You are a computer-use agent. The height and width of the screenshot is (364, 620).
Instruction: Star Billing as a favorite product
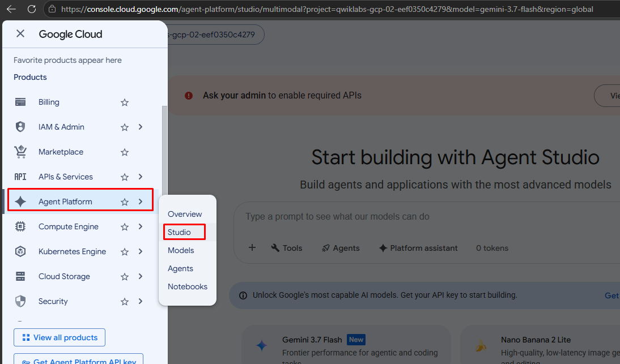click(125, 102)
